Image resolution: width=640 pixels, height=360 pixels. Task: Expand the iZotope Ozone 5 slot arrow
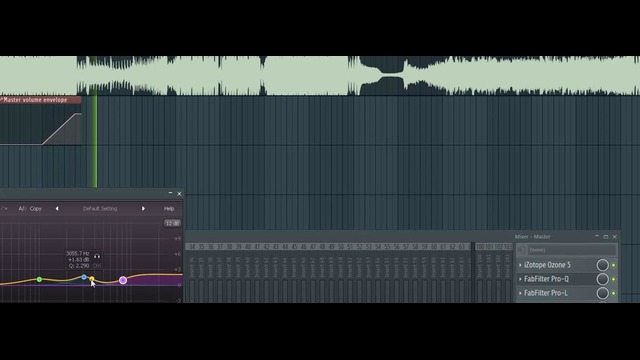point(520,265)
